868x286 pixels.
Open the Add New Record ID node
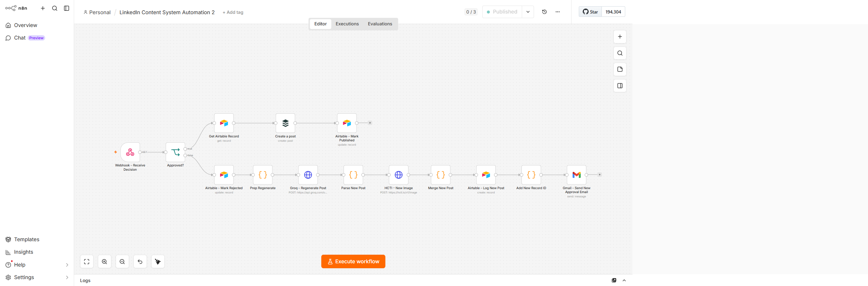point(531,175)
